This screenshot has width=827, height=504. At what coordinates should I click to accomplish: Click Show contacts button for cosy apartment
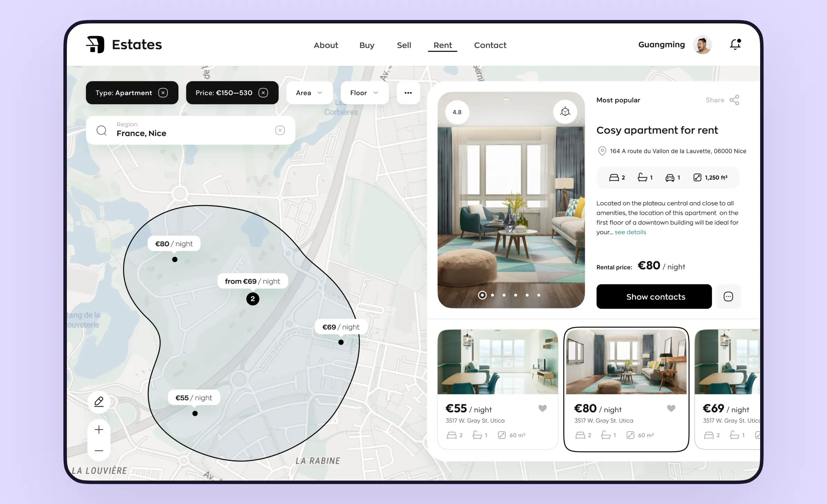(656, 296)
